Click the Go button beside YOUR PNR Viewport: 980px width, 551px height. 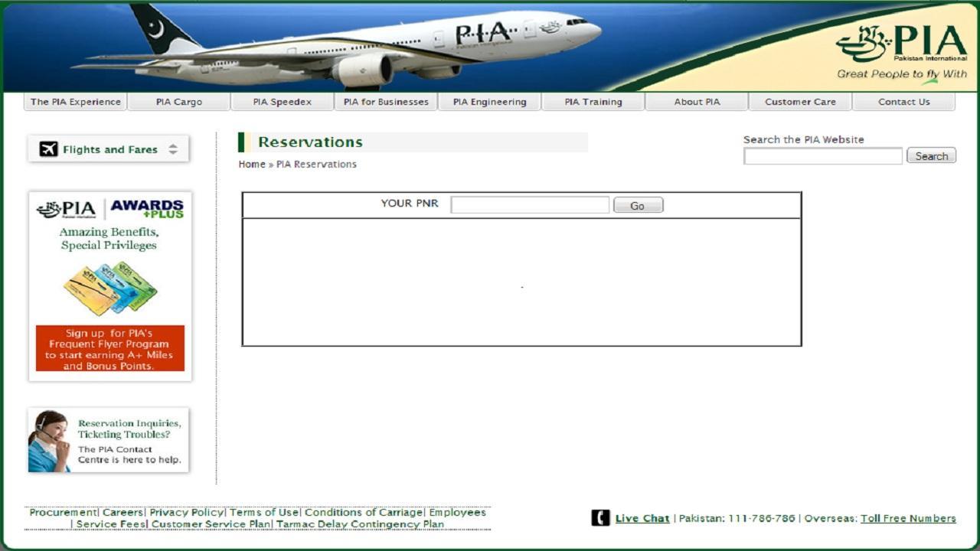point(638,204)
